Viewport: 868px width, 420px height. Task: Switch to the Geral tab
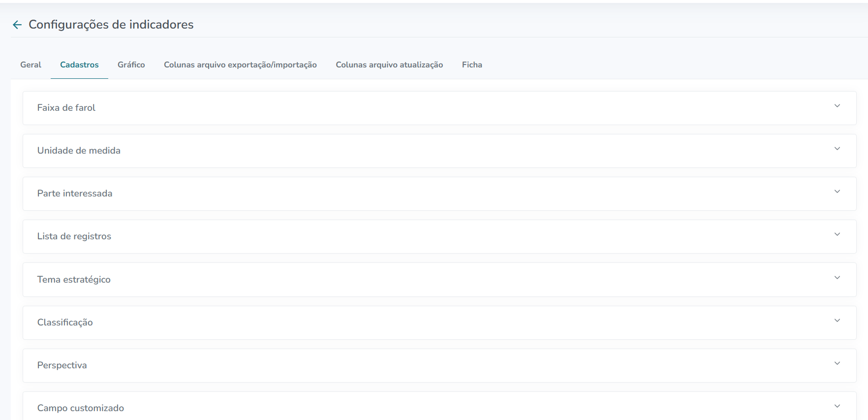pyautogui.click(x=31, y=65)
